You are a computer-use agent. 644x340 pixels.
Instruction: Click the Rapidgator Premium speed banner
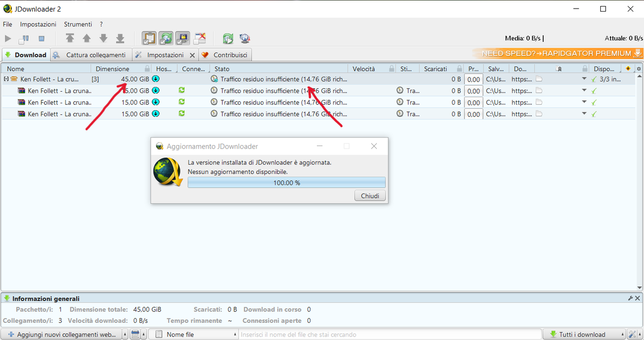coord(557,53)
